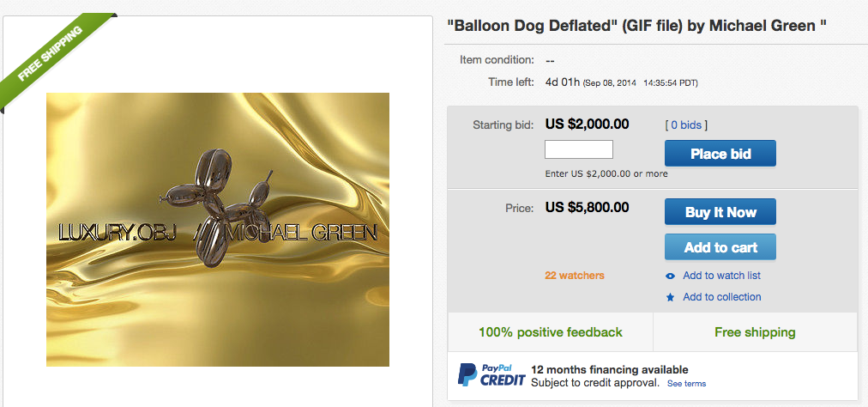Click the 100% positive feedback label
This screenshot has height=407, width=868.
click(x=551, y=332)
